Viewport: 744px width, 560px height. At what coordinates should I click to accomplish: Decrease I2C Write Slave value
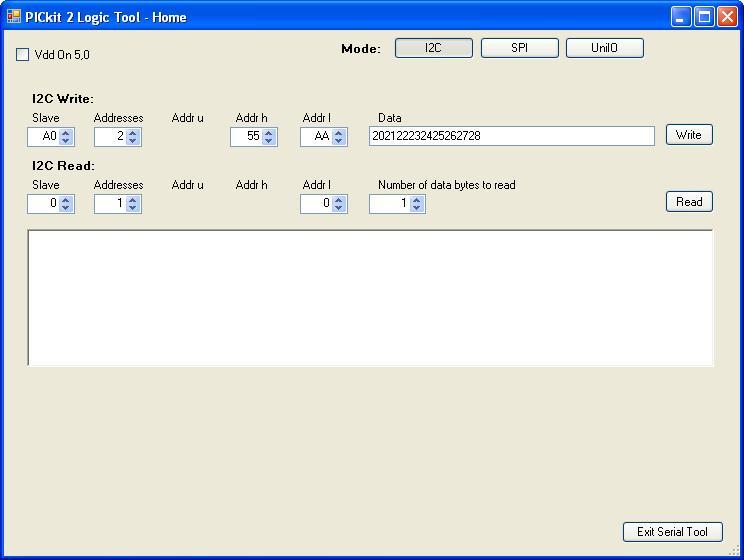(x=66, y=141)
